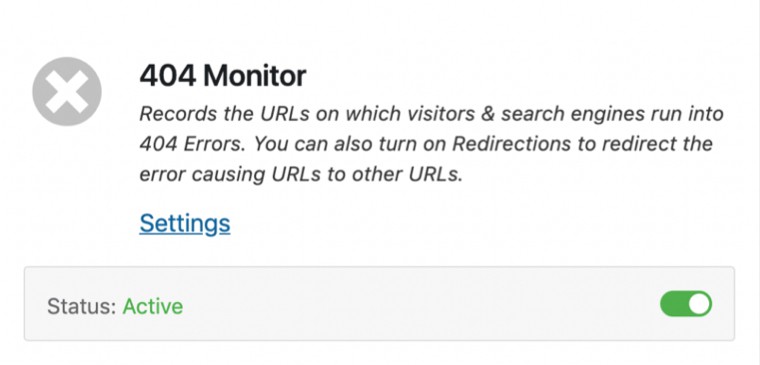Click the white X inside gray circle
This screenshot has width=760, height=365.
click(x=67, y=92)
